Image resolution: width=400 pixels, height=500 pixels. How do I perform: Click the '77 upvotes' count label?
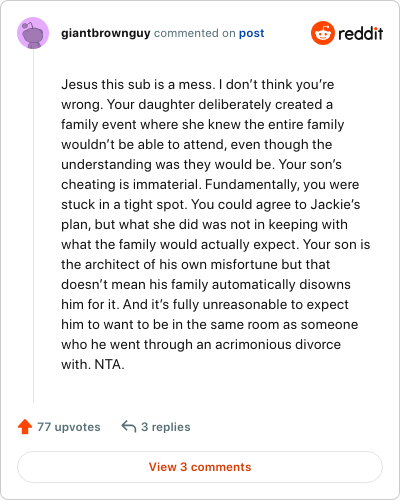(69, 427)
